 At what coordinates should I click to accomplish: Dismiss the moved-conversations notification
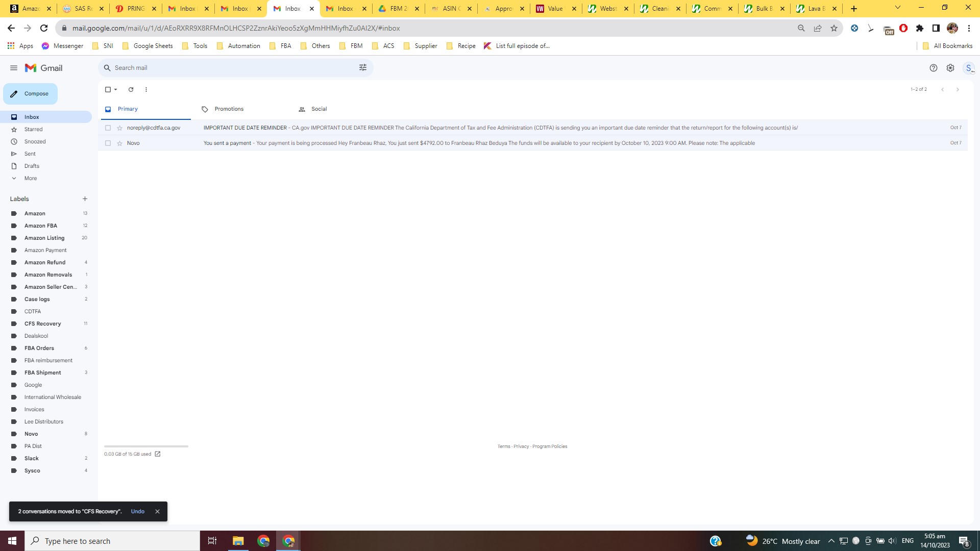157,511
